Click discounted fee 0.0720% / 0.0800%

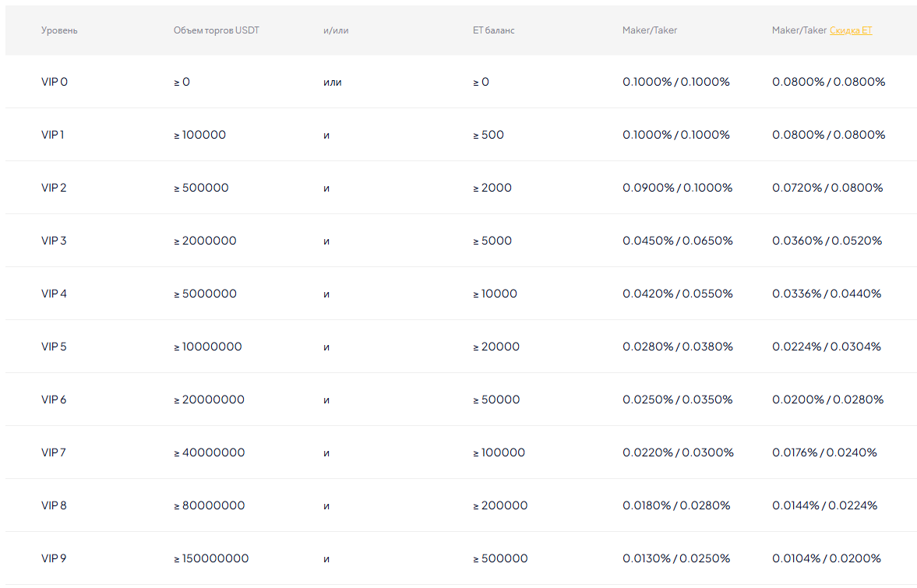click(x=827, y=188)
